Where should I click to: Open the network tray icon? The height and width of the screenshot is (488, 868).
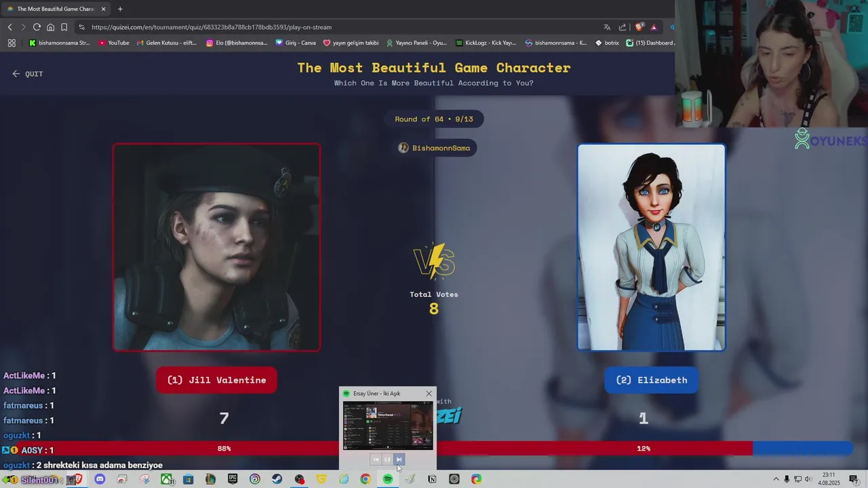point(797,479)
